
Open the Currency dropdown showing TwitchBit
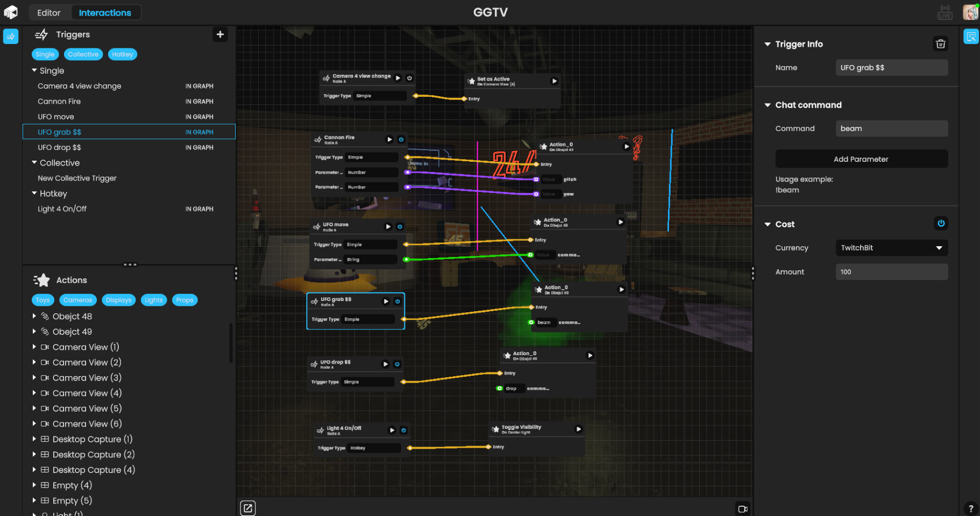[x=891, y=248]
